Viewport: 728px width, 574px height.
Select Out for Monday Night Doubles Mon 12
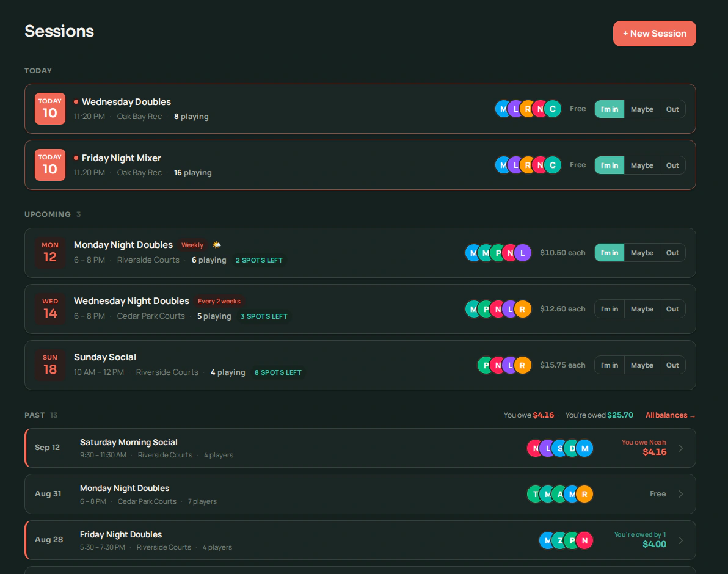coord(672,252)
